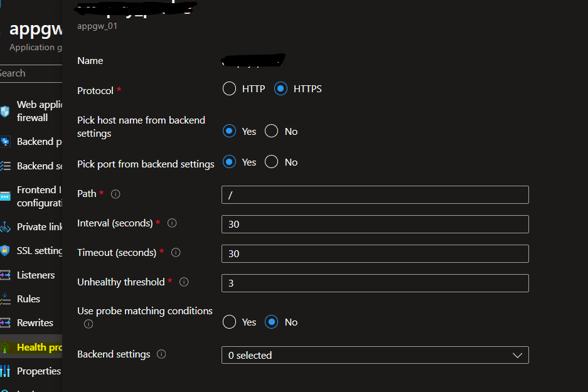Click the Backend pools sidebar icon
Viewport: 588px width, 392px height.
6,141
